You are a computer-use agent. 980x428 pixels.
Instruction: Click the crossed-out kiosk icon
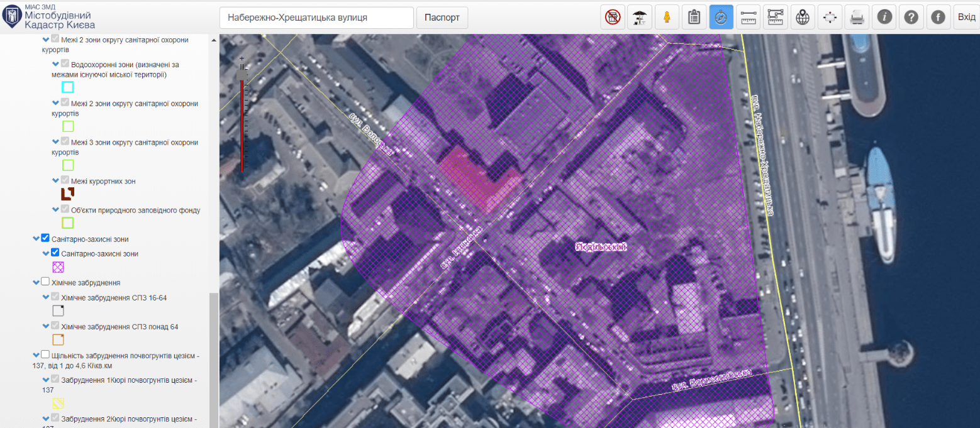[613, 18]
